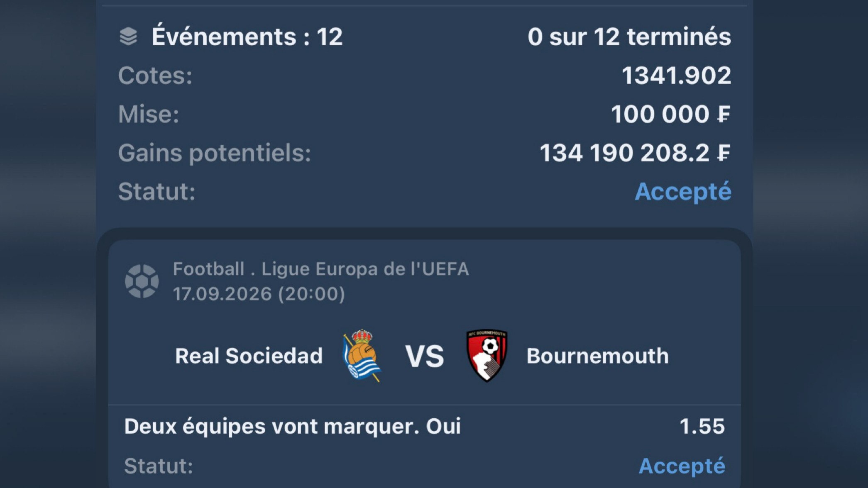Click the football sport icon
868x488 pixels.
[x=142, y=281]
